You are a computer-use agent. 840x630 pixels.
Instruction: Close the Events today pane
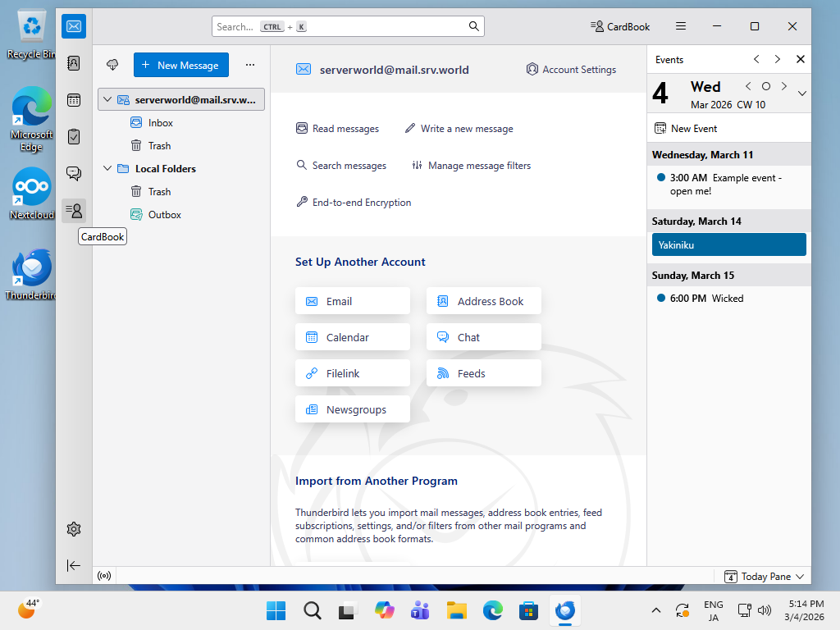pos(801,59)
